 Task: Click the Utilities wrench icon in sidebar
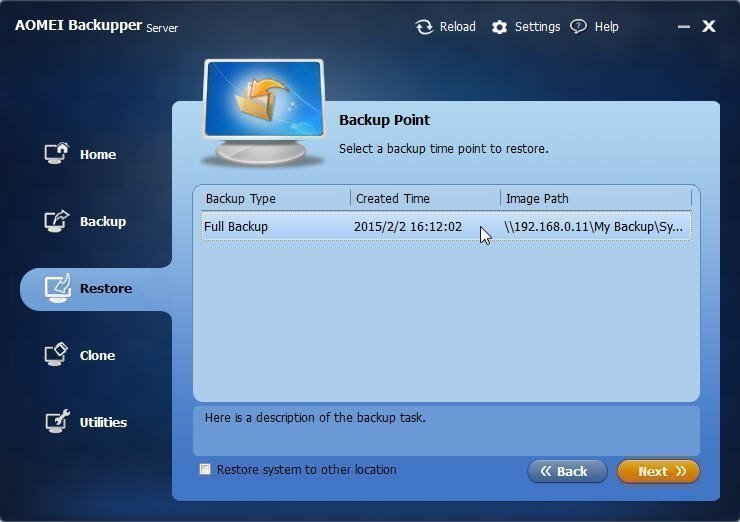coord(57,421)
